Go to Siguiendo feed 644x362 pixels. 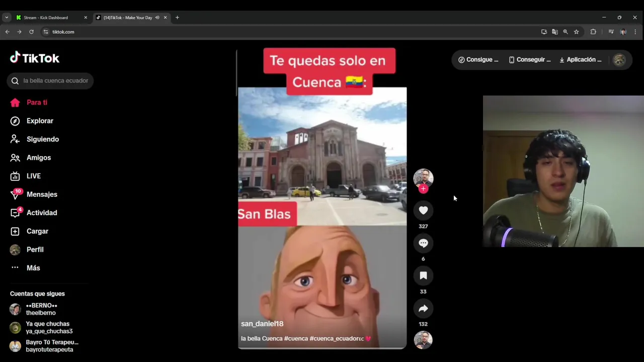pyautogui.click(x=43, y=139)
